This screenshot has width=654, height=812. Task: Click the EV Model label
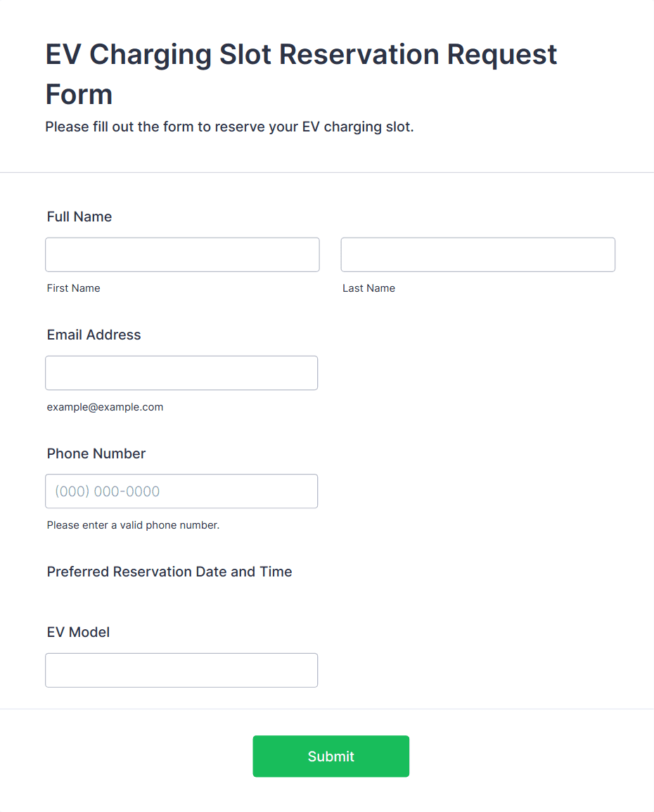[79, 632]
